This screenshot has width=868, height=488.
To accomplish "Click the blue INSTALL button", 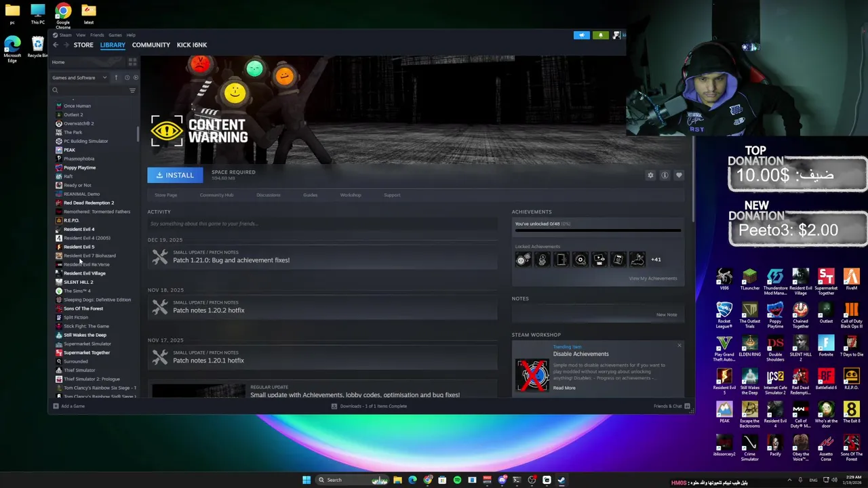I will point(175,175).
